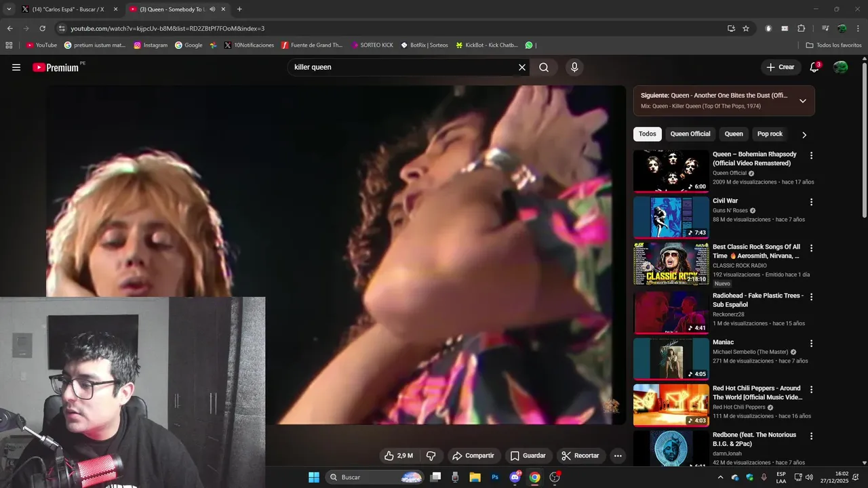Open Todos los favoritos folder
868x488 pixels.
pyautogui.click(x=833, y=45)
